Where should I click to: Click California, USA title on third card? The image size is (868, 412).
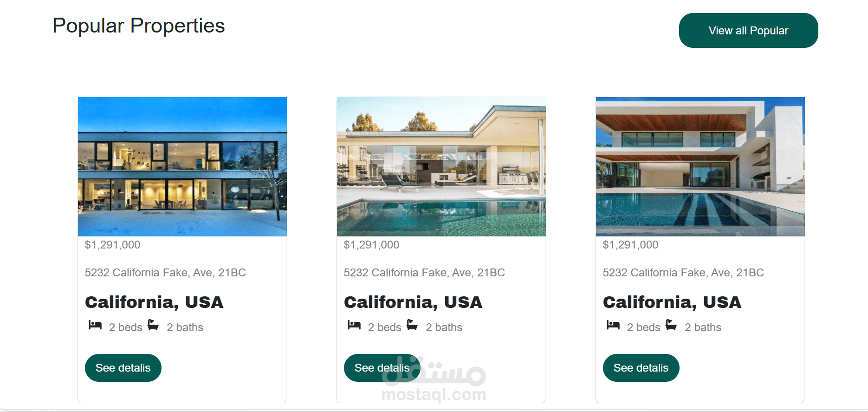(x=672, y=302)
